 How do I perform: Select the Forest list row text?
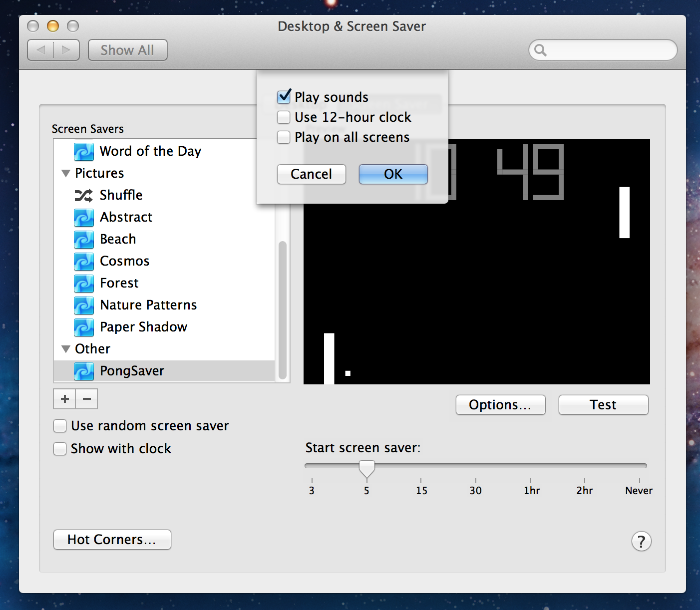pos(119,283)
